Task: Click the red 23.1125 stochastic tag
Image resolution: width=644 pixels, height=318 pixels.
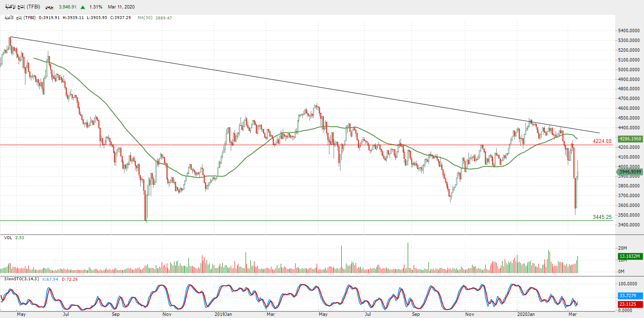Action: 631,304
